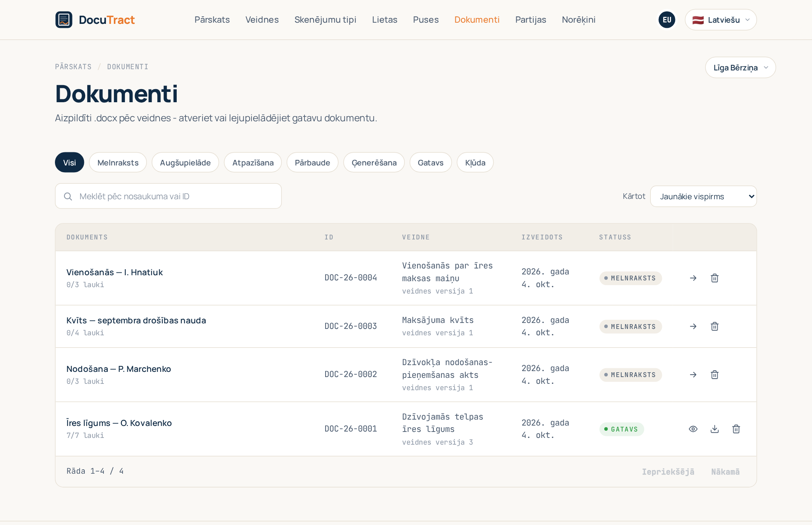812x525 pixels.
Task: Click the DocuTract logo icon
Action: coord(64,19)
